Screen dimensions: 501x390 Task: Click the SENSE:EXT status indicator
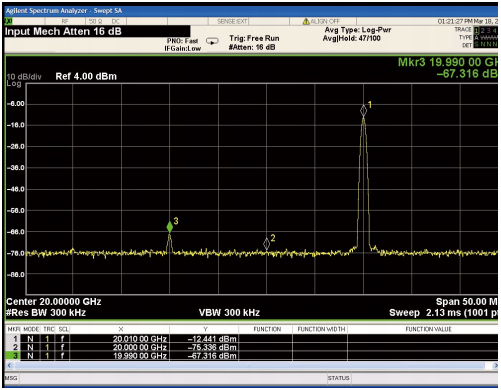tap(232, 21)
